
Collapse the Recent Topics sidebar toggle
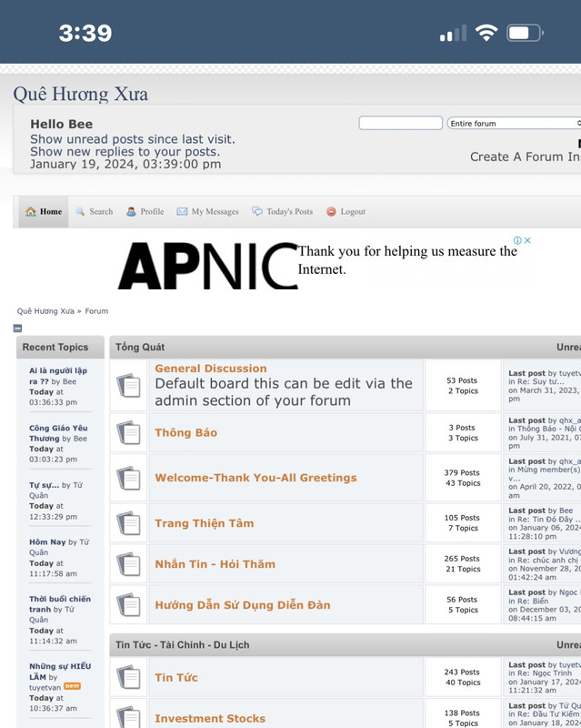coord(17,329)
